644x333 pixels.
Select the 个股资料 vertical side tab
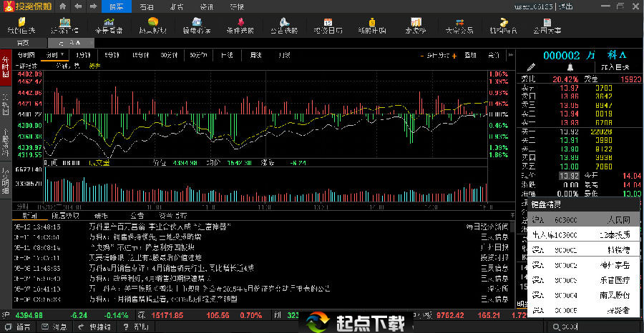point(5,144)
